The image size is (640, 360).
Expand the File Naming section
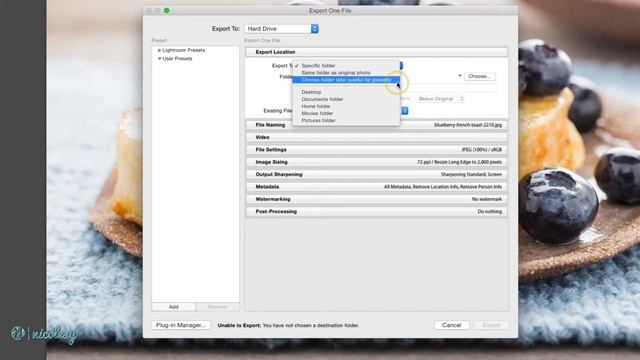[x=376, y=125]
